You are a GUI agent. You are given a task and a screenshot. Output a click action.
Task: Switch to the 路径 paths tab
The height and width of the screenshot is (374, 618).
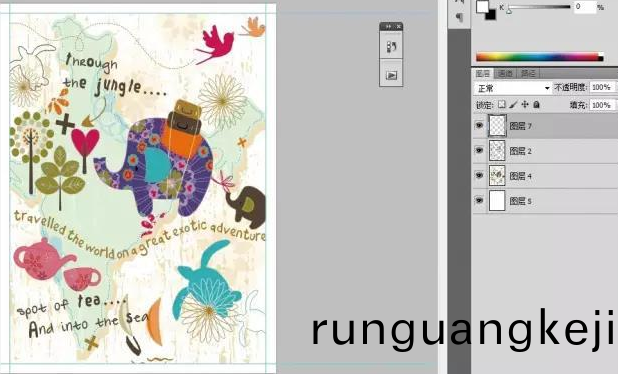pos(528,73)
